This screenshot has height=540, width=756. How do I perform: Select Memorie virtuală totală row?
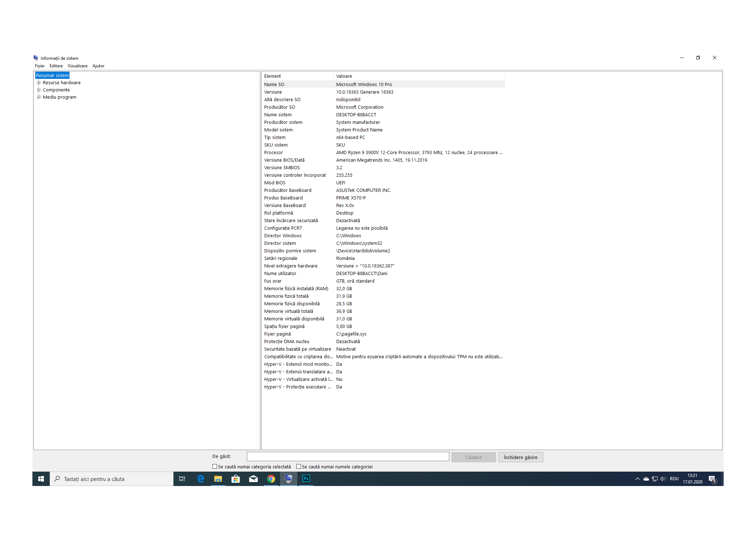pyautogui.click(x=383, y=311)
